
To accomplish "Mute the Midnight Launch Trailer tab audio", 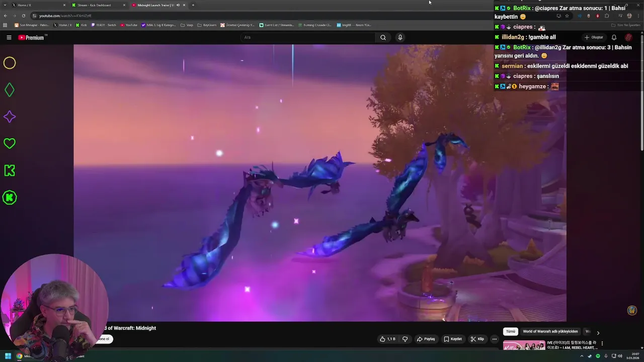I will [x=178, y=5].
